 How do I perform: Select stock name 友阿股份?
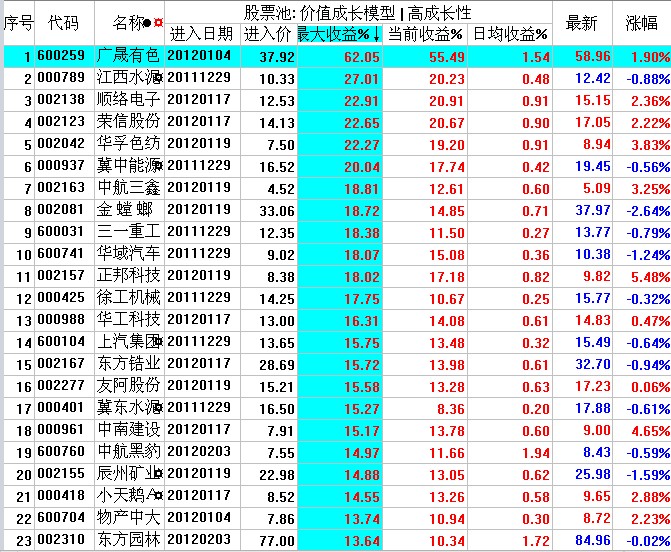128,386
